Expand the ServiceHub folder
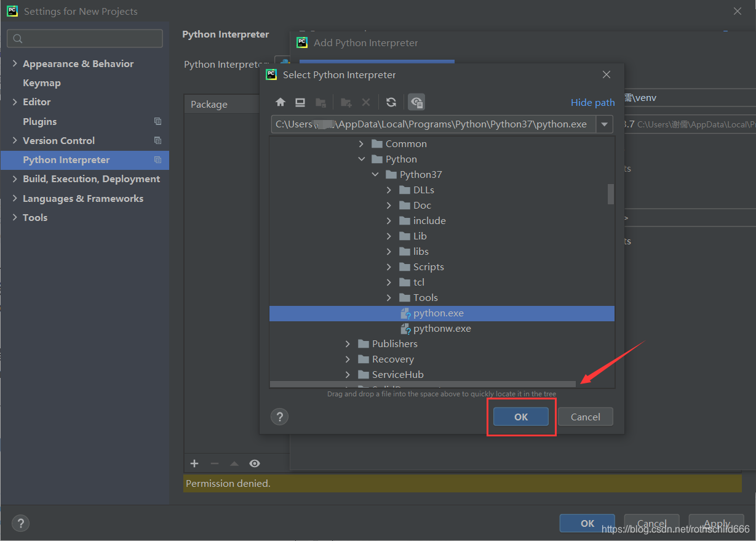The image size is (756, 541). 348,375
